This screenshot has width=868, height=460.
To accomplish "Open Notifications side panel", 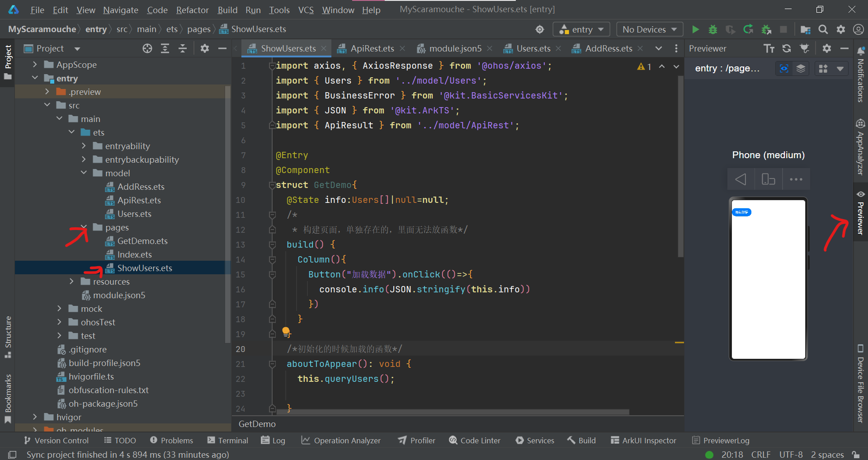I will (x=861, y=75).
